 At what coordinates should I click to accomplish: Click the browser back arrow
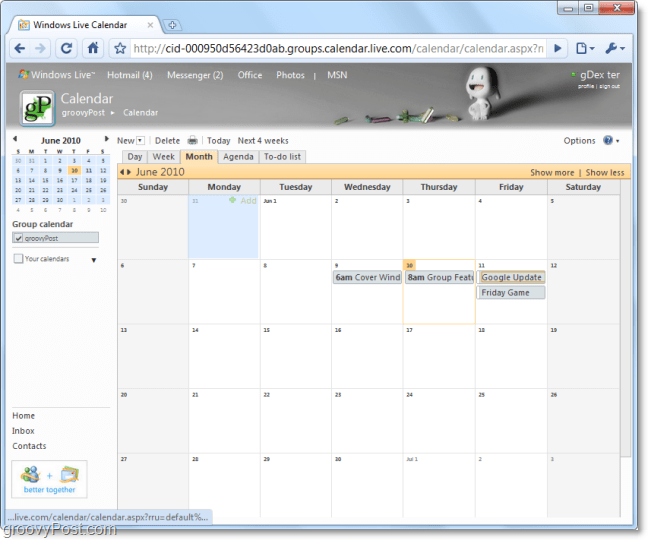(x=19, y=49)
